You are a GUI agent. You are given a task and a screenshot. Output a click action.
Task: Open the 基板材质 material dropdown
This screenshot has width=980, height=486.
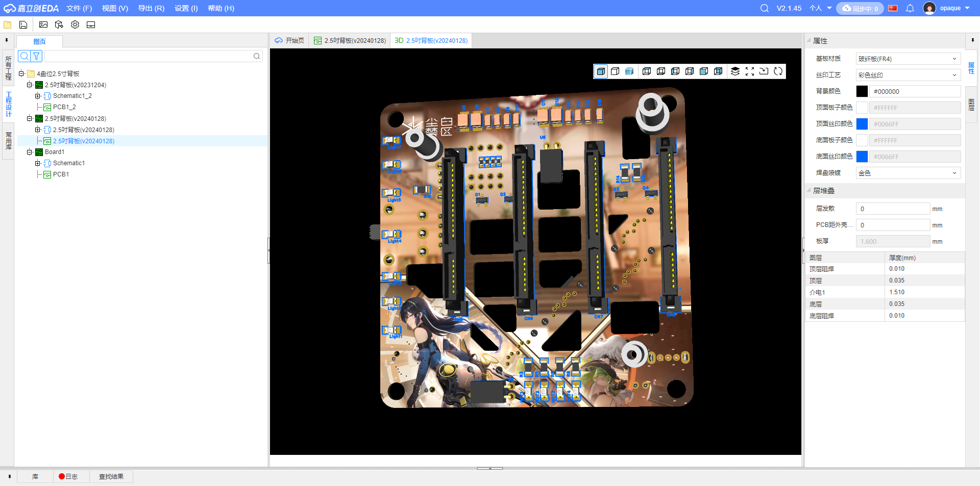908,59
